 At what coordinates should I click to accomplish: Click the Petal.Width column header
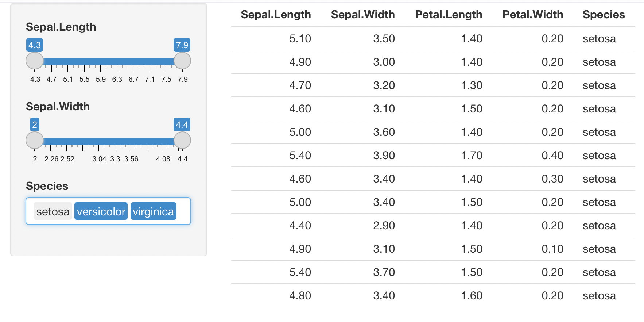click(x=533, y=15)
